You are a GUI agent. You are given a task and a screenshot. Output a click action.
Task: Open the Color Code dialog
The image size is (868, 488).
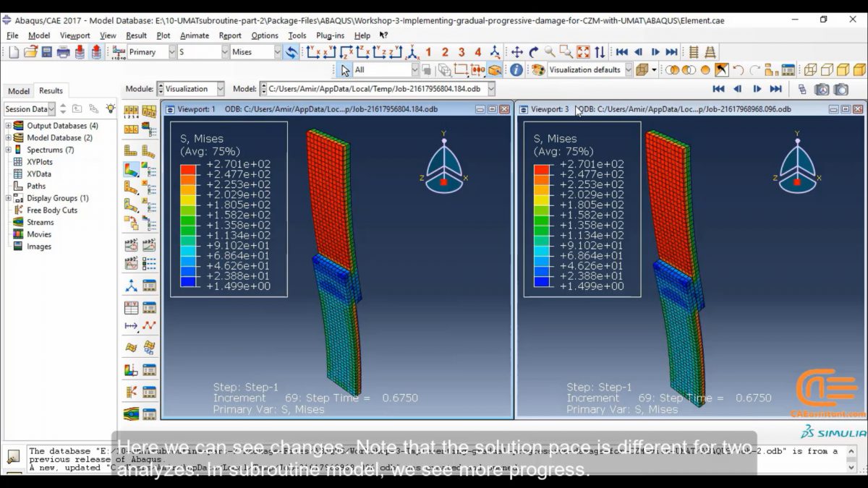click(540, 70)
